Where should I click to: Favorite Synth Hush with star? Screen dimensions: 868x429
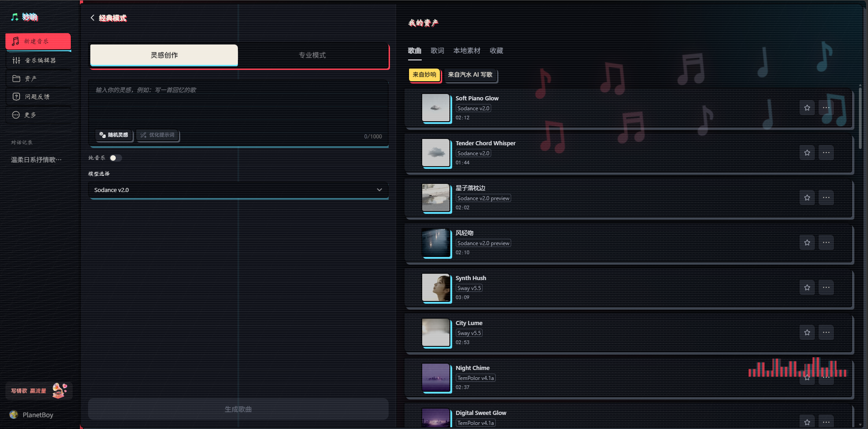pyautogui.click(x=807, y=287)
